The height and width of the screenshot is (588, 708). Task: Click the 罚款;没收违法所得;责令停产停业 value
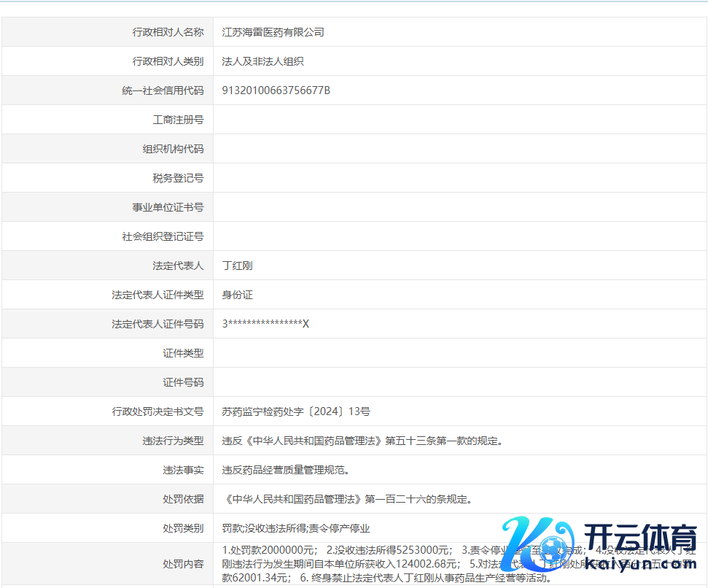click(x=296, y=528)
